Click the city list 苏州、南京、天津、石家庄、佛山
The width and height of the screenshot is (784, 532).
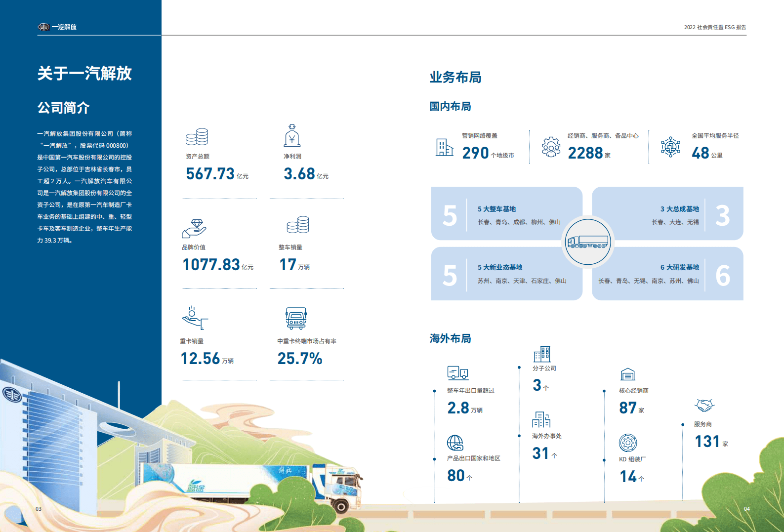(522, 281)
